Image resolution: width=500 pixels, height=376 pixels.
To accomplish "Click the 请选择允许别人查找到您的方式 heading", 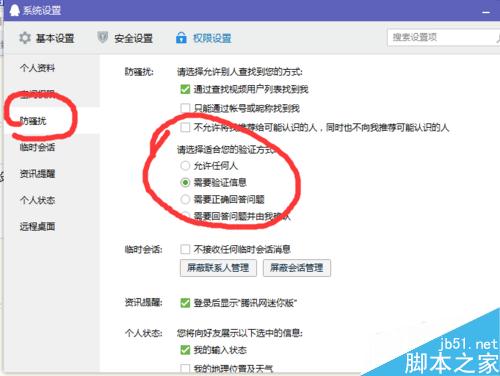I will [240, 72].
